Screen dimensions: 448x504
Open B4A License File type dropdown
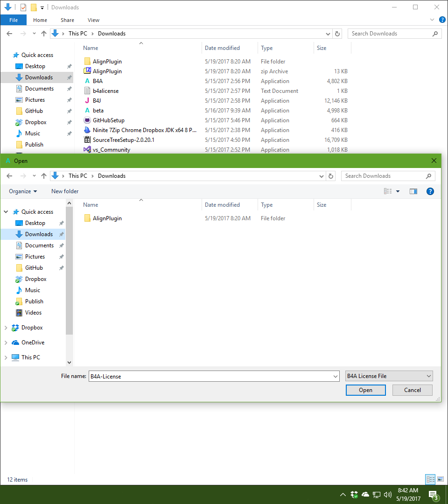(389, 376)
